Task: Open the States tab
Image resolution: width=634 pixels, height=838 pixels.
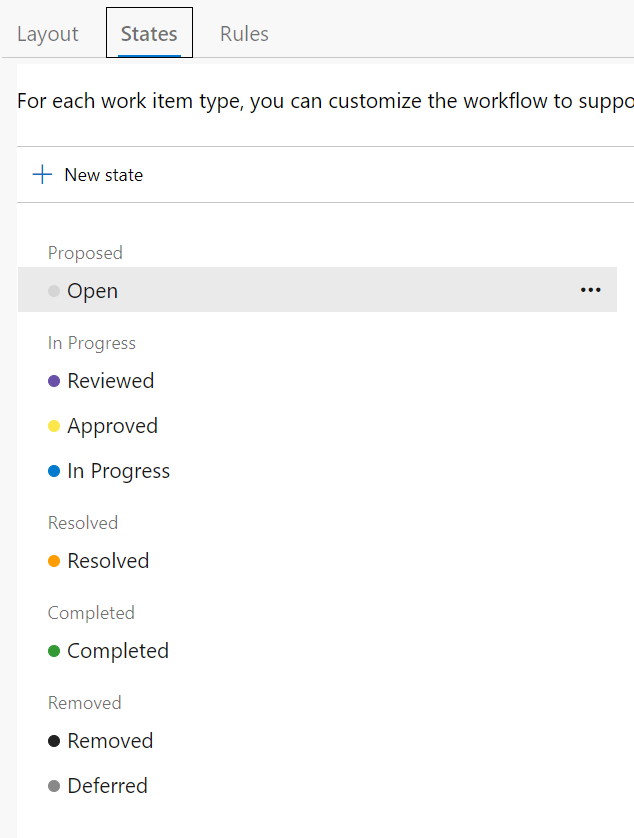Action: pos(148,33)
